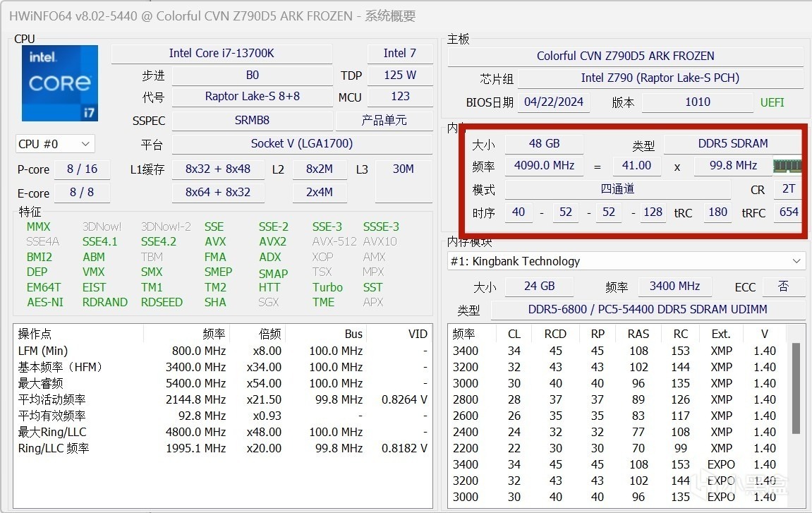The width and height of the screenshot is (812, 513).
Task: Click the AVX2 feature flag
Action: [x=272, y=242]
